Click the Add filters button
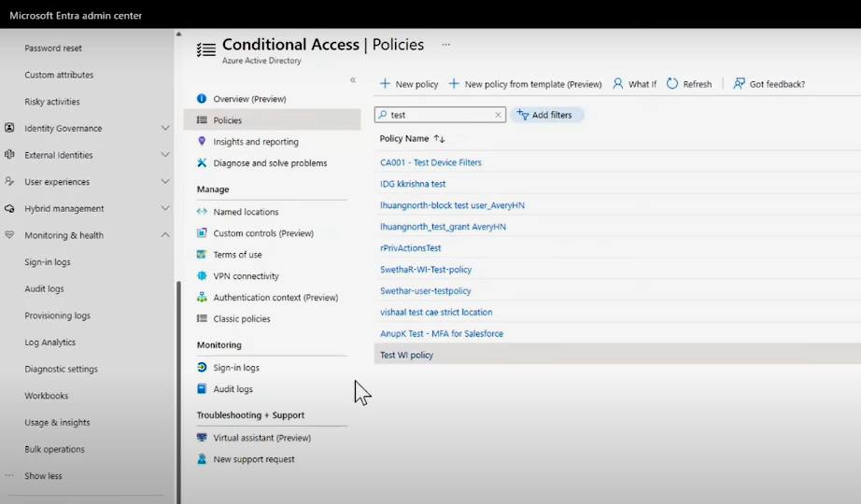 click(x=546, y=115)
